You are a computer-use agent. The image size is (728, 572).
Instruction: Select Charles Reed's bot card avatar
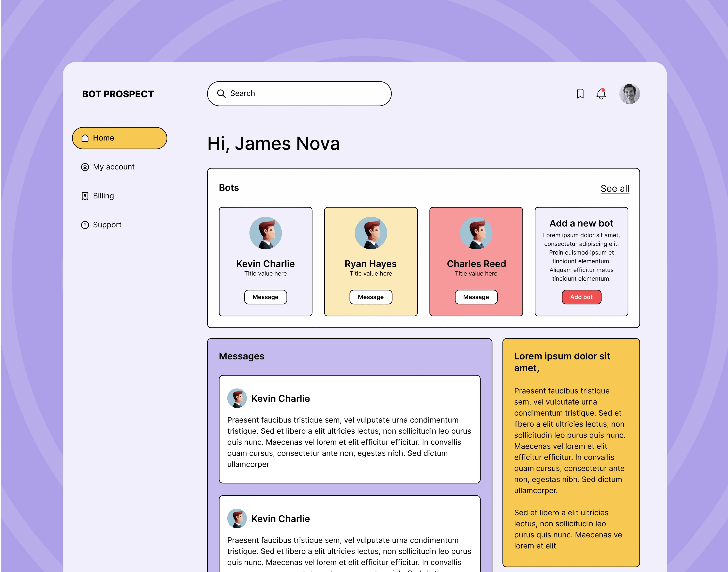[476, 233]
